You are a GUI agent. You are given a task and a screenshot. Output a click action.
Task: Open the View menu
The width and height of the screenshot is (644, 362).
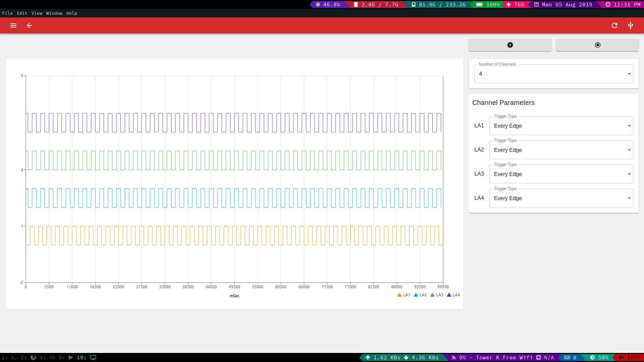click(37, 13)
